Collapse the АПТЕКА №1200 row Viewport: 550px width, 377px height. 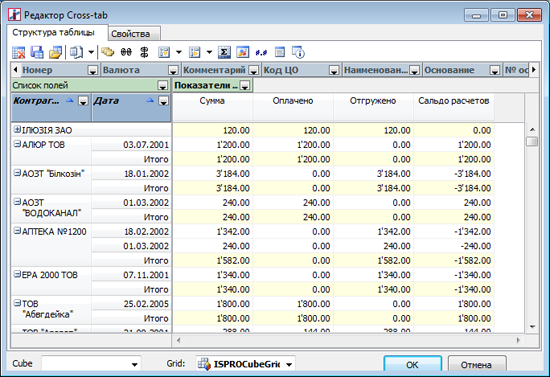point(17,231)
